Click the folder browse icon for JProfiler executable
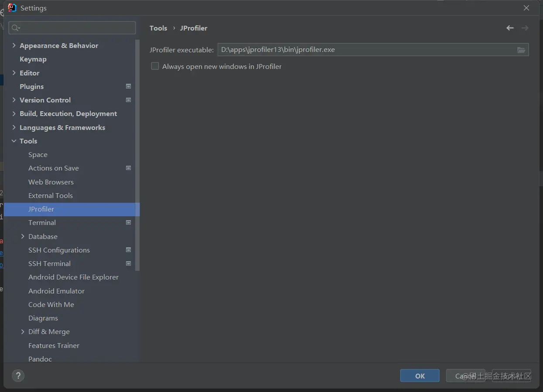543x392 pixels. tap(521, 50)
